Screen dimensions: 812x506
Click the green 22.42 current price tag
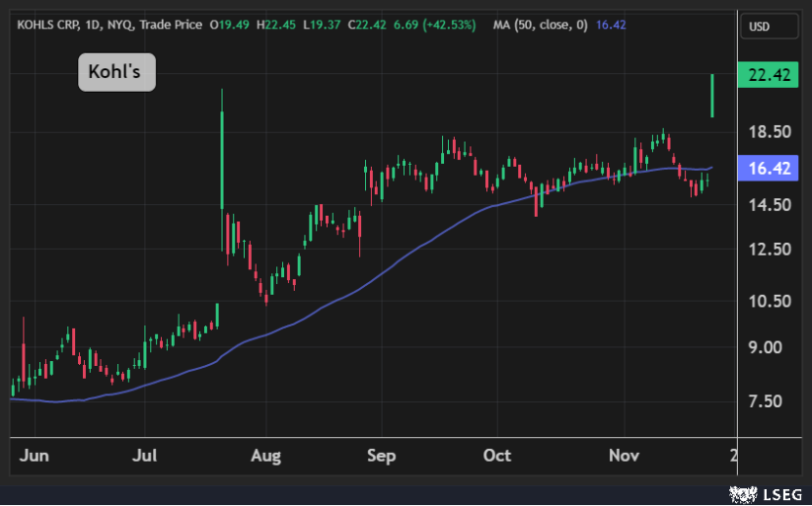click(770, 76)
